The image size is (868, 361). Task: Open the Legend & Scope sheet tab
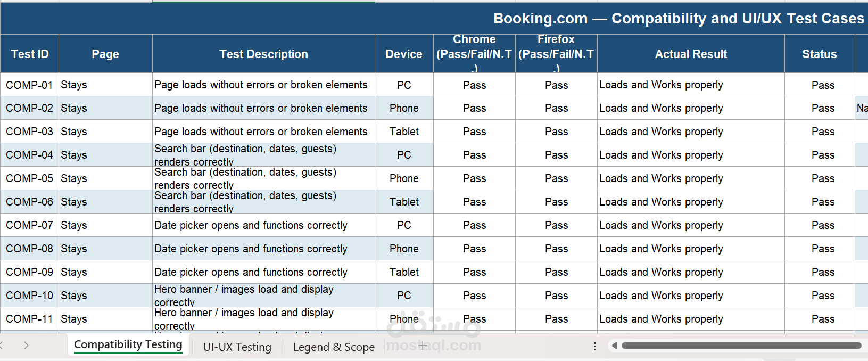click(334, 347)
